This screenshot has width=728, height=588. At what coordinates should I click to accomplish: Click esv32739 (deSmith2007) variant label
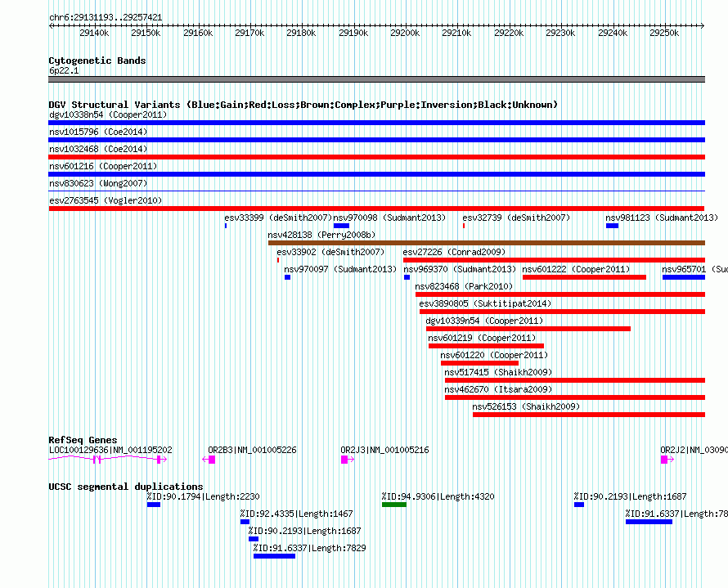click(516, 218)
